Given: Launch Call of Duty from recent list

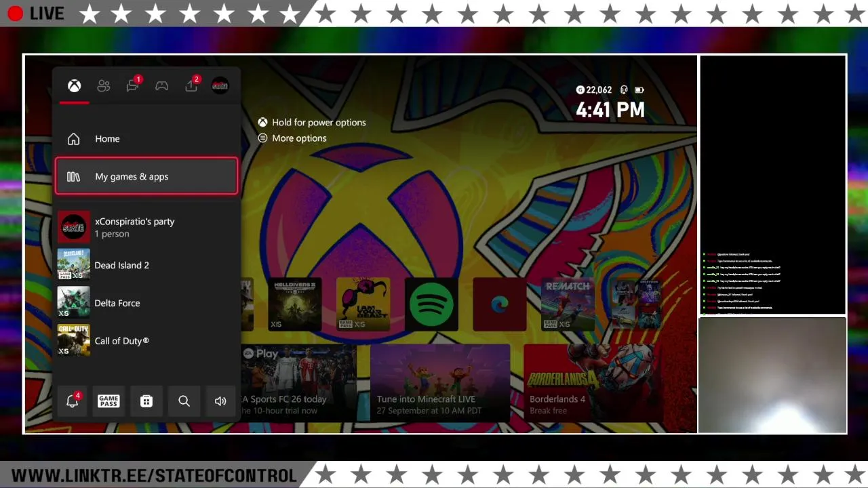Looking at the screenshot, I should [146, 341].
